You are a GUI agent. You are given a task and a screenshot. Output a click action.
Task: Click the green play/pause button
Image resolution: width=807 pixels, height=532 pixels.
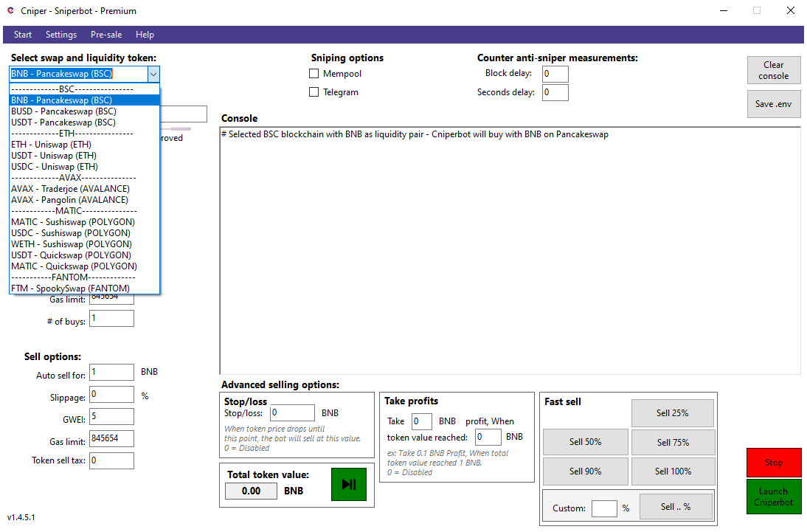tap(348, 484)
